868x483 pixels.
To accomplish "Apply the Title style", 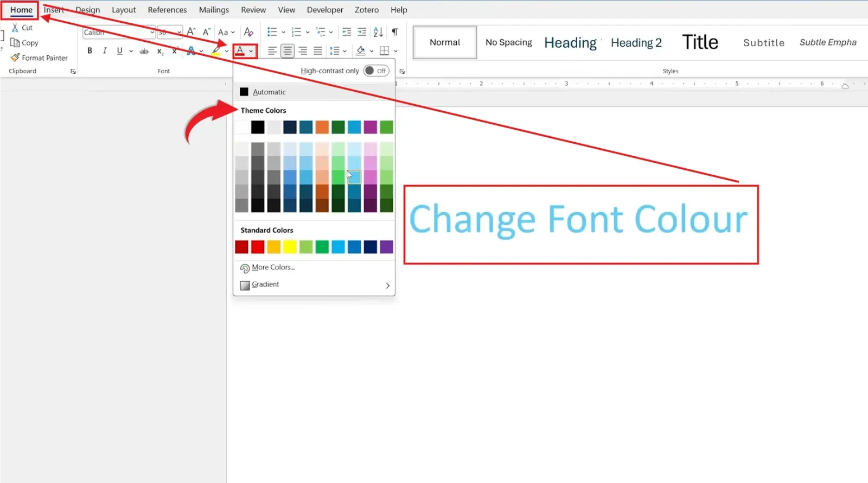I will (700, 42).
